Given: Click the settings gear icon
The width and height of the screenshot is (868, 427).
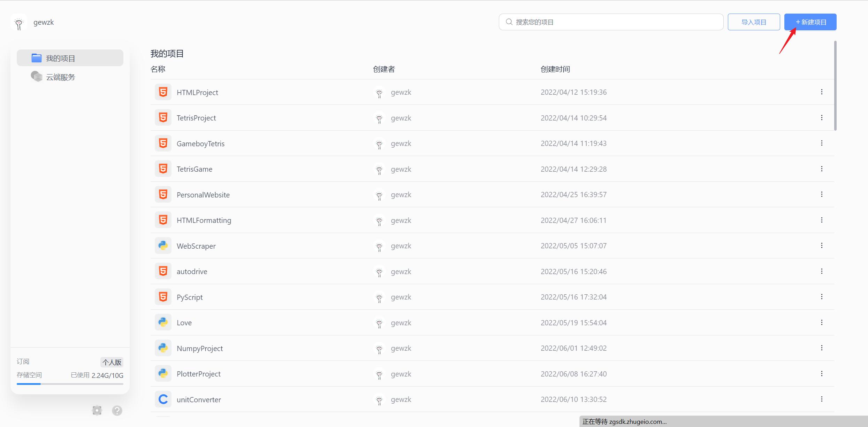Looking at the screenshot, I should click(x=97, y=410).
